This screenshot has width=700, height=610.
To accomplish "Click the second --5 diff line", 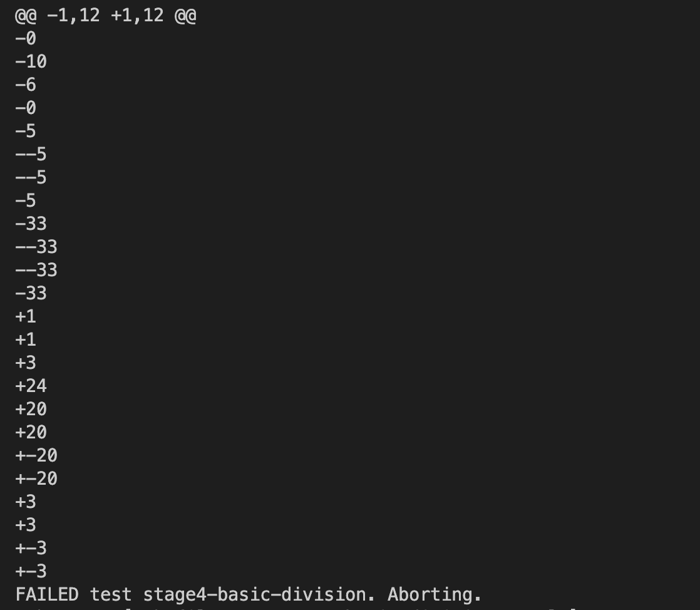I will coord(31,177).
